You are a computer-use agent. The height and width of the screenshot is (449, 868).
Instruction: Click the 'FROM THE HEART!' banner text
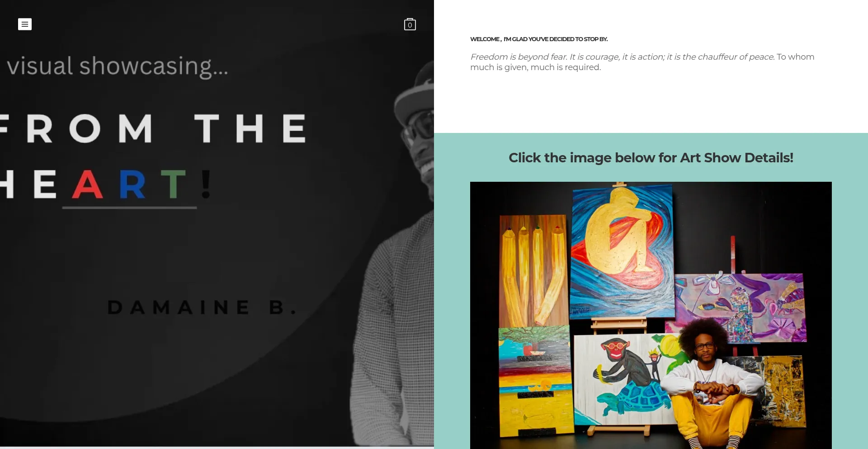[x=154, y=156]
